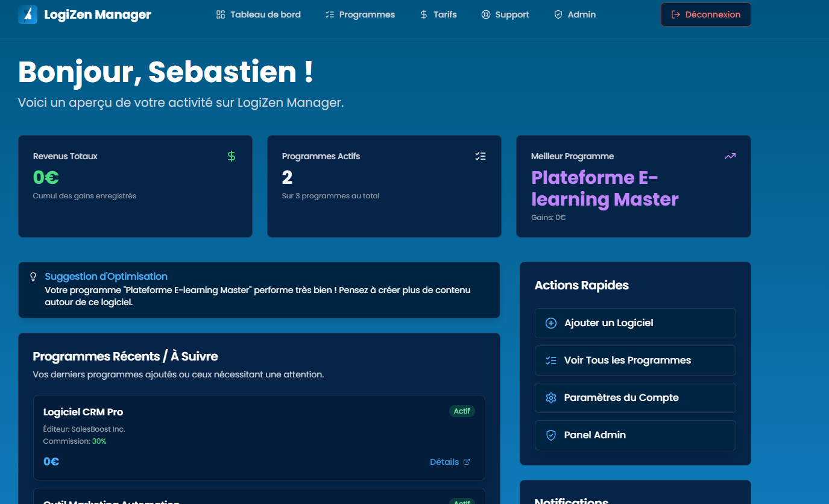Click the trending arrow icon on Meilleur Programme card
Screen dimensions: 829x504
pos(730,156)
